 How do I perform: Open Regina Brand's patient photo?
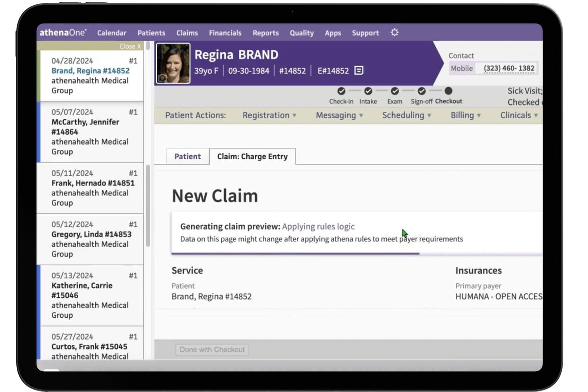[x=173, y=63]
